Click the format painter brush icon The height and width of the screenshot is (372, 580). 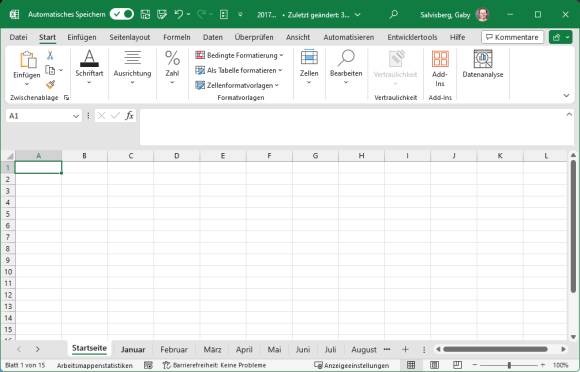click(x=51, y=85)
